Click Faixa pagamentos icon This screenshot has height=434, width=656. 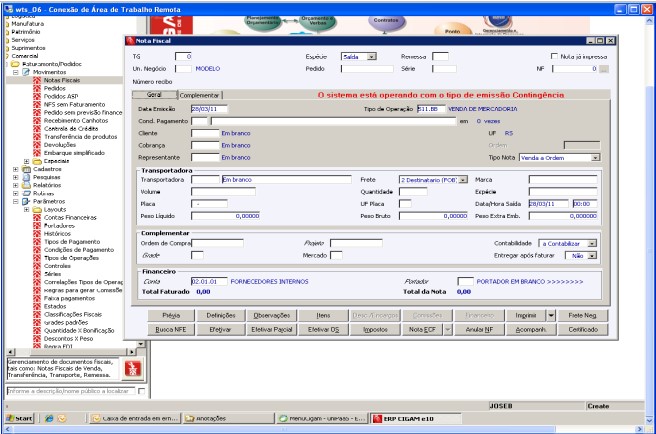click(x=37, y=298)
